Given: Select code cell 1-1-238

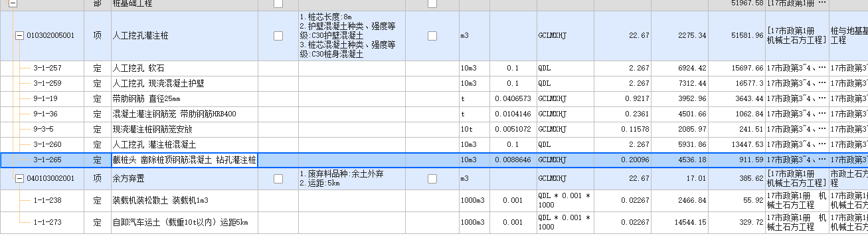Looking at the screenshot, I should (47, 200).
